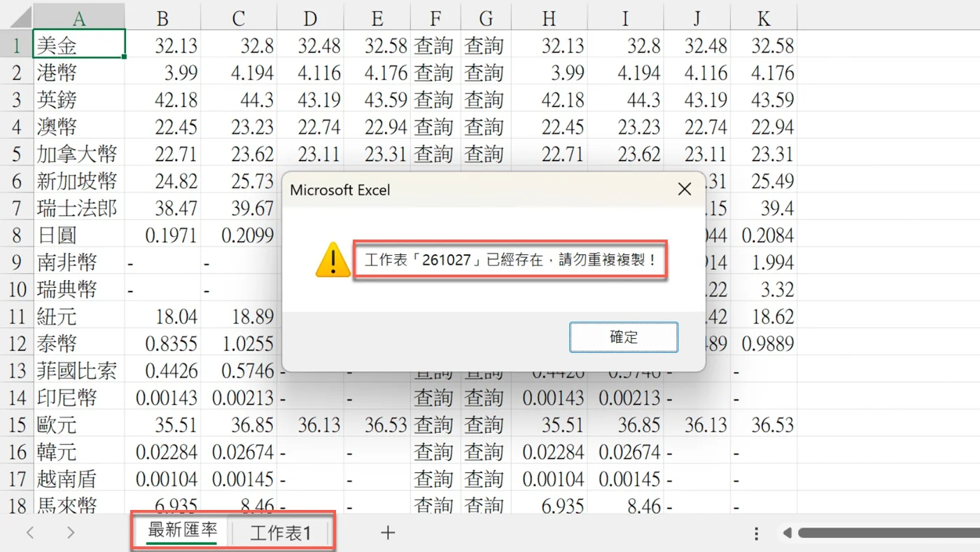The width and height of the screenshot is (980, 552).
Task: Select the row 3 header
Action: (x=17, y=99)
